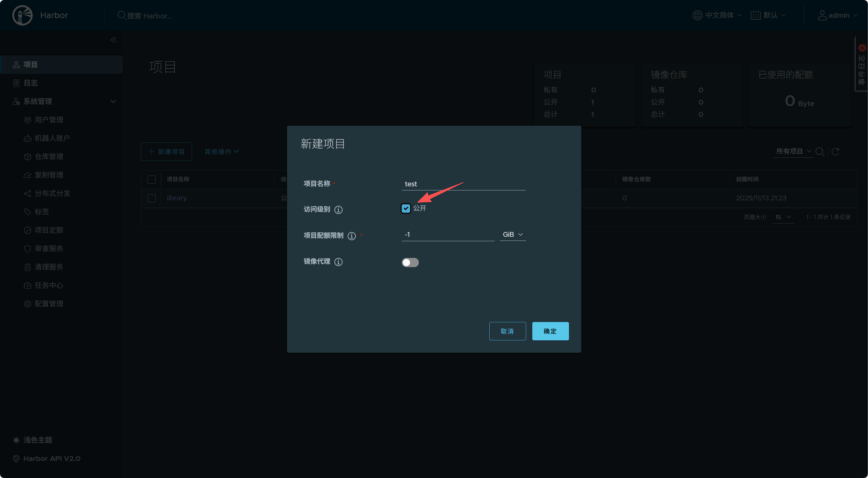Screen dimensions: 868x478
Task: Click the quota limit value field
Action: pos(447,235)
